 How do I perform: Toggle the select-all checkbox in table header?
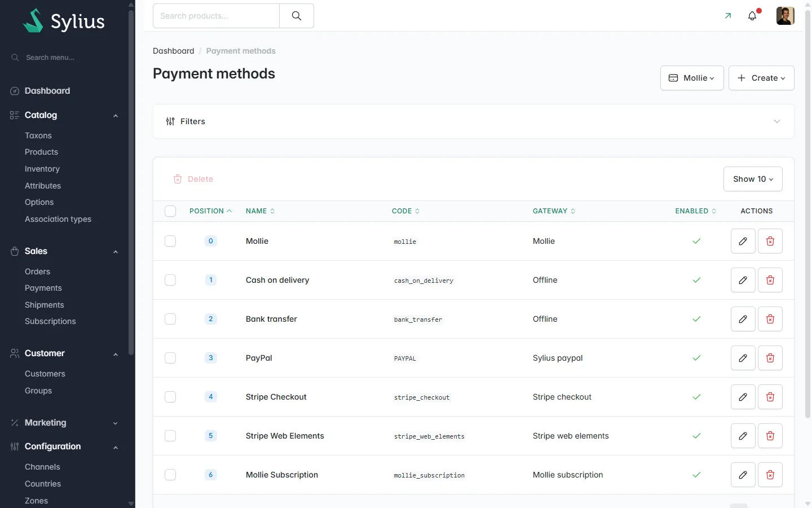170,211
